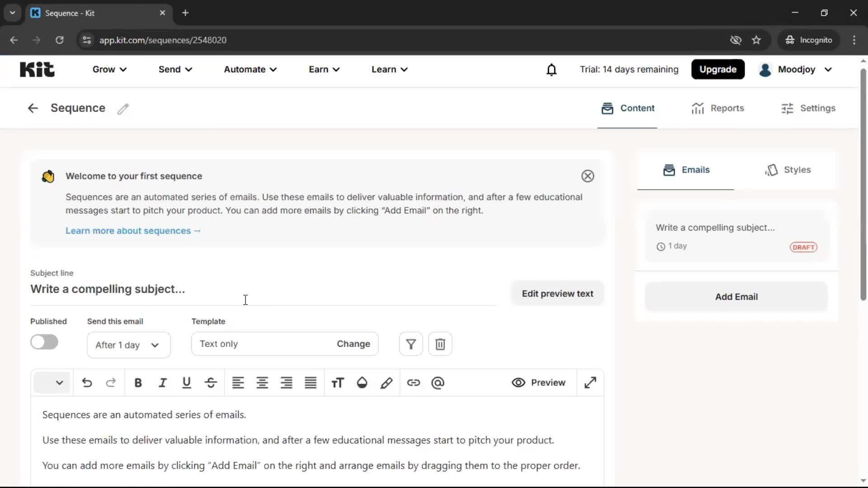Open the Automate menu
Screen dimensions: 868x488
[x=249, y=70]
